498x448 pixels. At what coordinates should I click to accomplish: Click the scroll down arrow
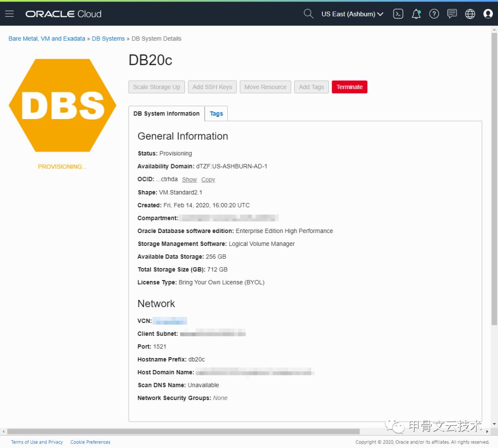pyautogui.click(x=494, y=424)
